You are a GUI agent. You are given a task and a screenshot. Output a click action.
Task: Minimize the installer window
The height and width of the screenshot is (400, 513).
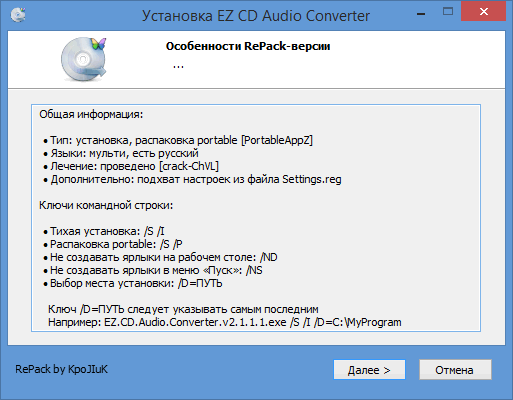tap(421, 13)
